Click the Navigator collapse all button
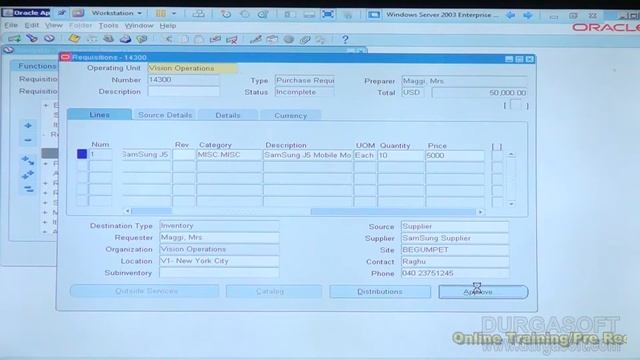This screenshot has width=640, height=360. point(28,189)
